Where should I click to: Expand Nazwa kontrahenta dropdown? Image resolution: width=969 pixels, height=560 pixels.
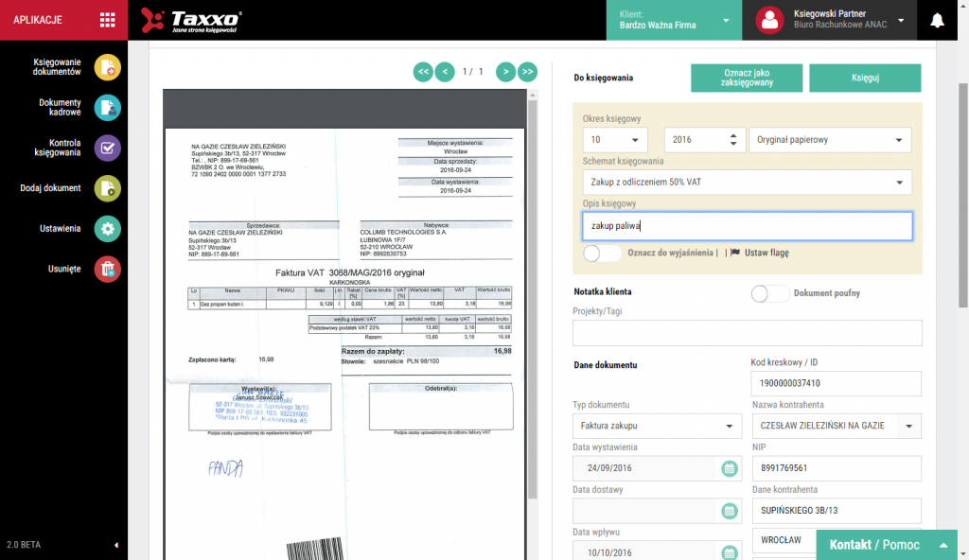(x=909, y=426)
